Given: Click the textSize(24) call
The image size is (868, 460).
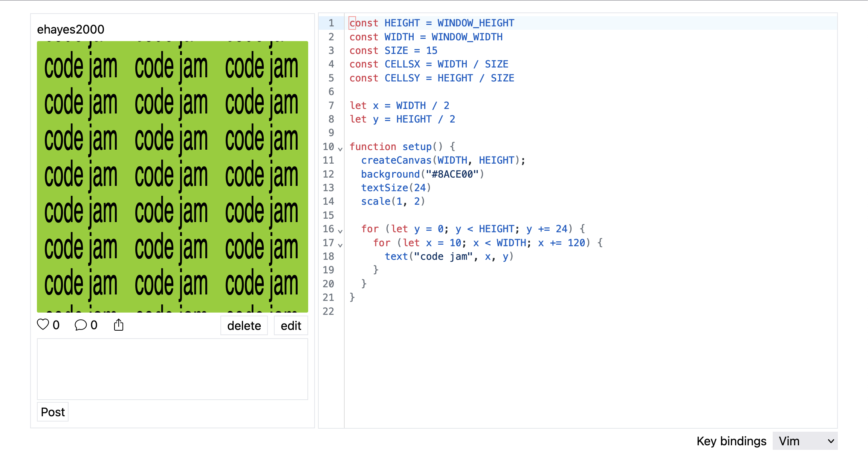Looking at the screenshot, I should coord(396,188).
